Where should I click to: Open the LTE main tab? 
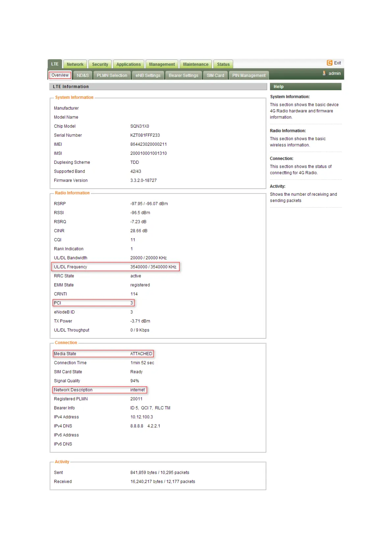[x=55, y=64]
